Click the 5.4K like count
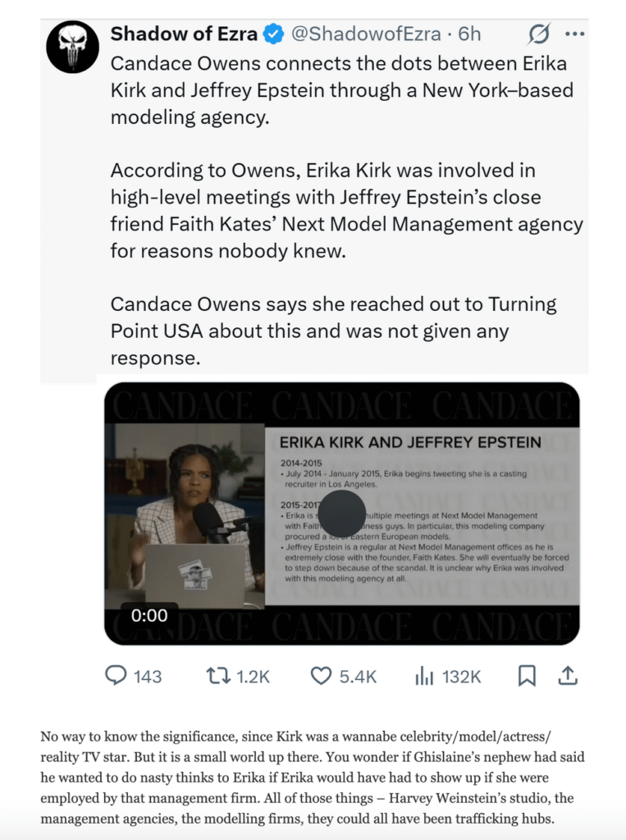Image resolution: width=626 pixels, height=840 pixels. (x=358, y=677)
